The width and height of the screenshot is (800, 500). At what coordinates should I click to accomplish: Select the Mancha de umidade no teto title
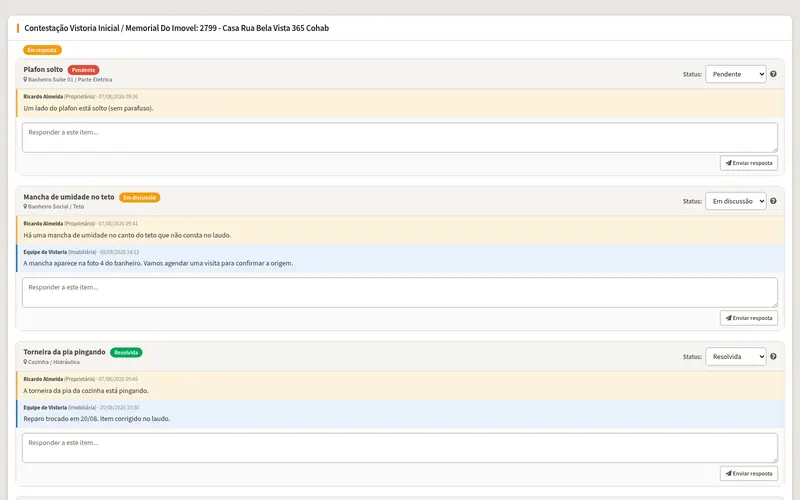(x=69, y=197)
